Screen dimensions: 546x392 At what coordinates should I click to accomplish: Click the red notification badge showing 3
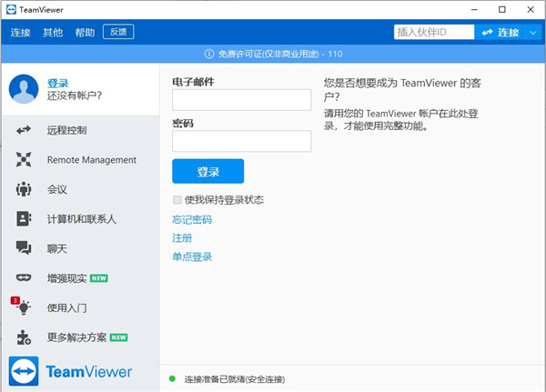tap(15, 300)
